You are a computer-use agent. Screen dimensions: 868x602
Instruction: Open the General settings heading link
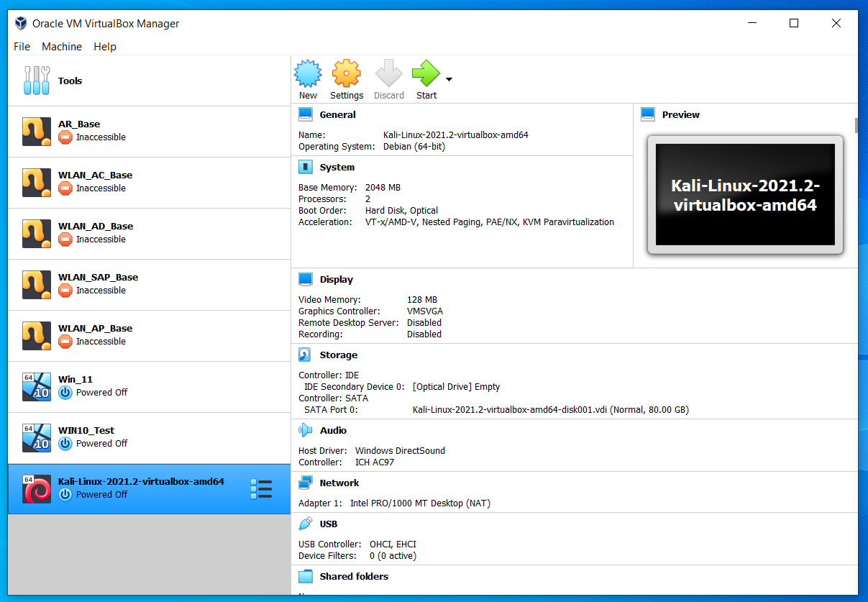tap(338, 114)
